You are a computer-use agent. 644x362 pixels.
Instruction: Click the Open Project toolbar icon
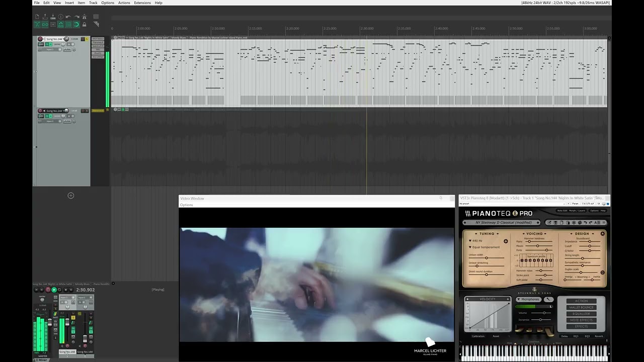45,17
